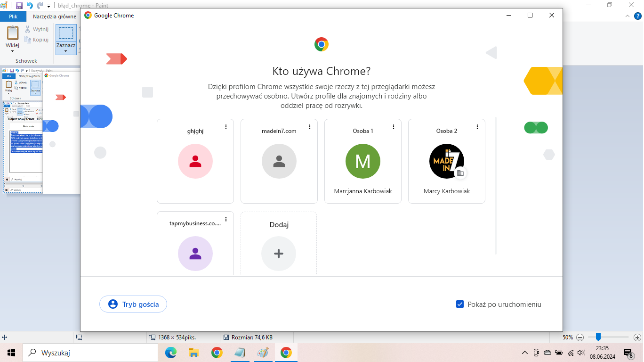The width and height of the screenshot is (644, 362).
Task: Click the Wklej clipboard icon in Paint
Action: (13, 33)
